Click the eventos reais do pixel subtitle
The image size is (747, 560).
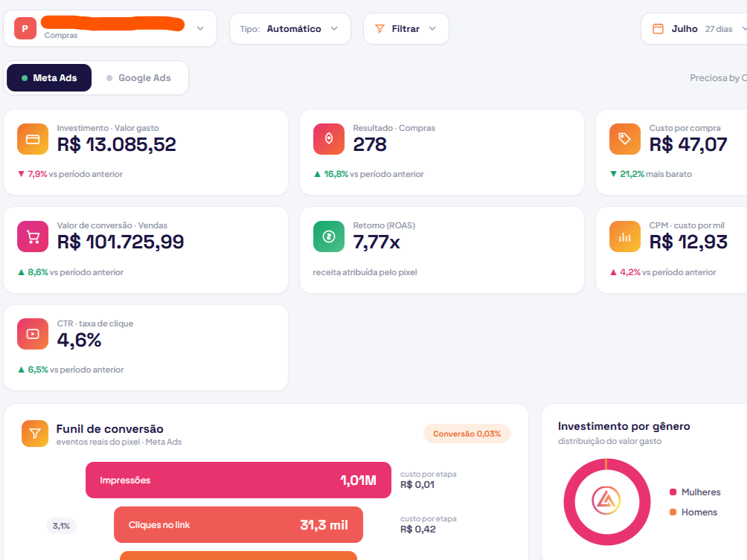tap(119, 442)
